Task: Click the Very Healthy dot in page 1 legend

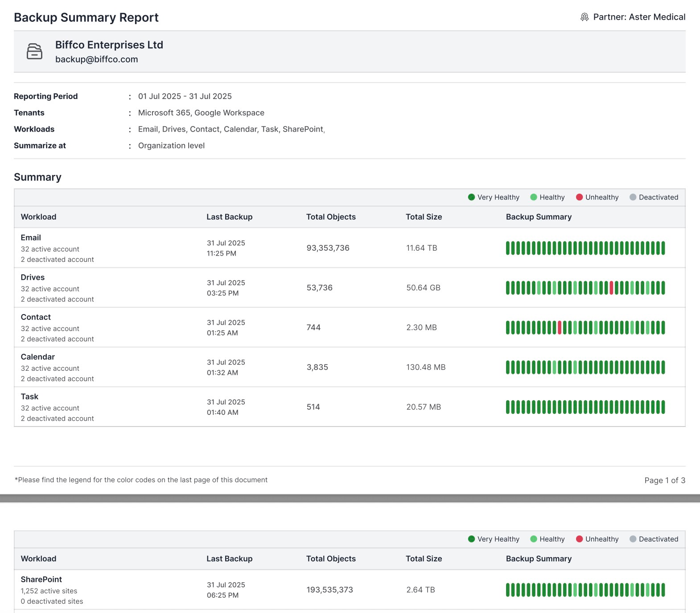Action: coord(471,197)
